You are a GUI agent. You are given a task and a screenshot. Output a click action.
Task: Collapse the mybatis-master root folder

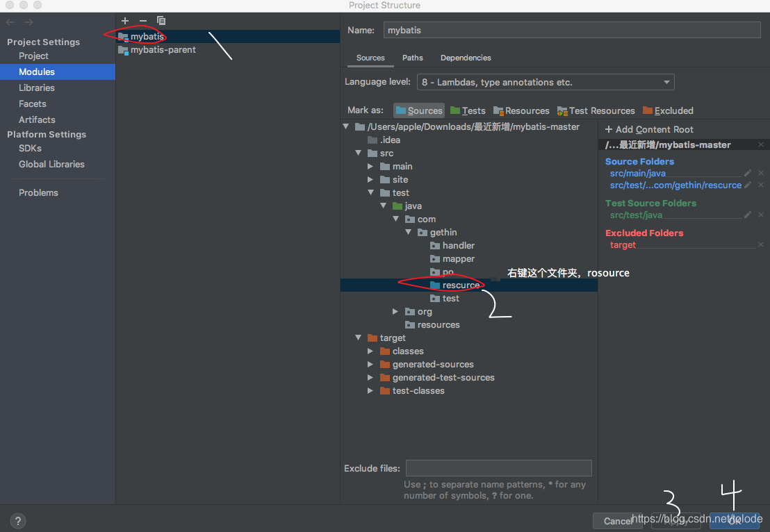coord(345,126)
